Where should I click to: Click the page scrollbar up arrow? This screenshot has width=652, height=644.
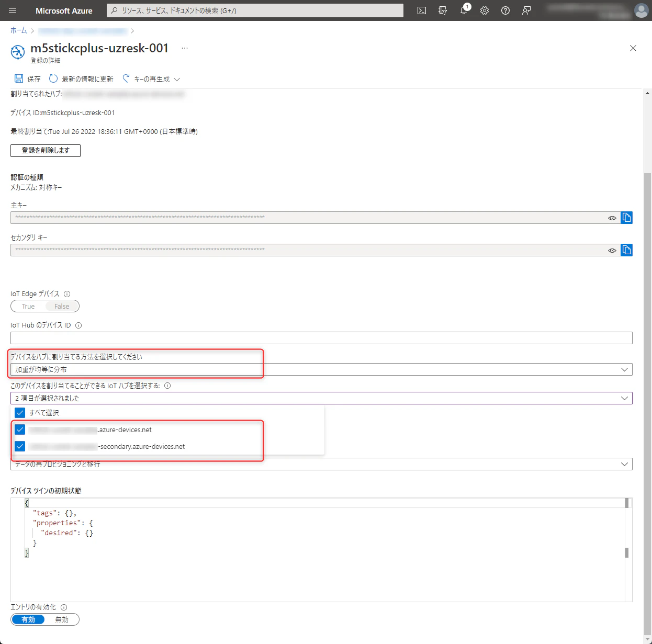648,93
